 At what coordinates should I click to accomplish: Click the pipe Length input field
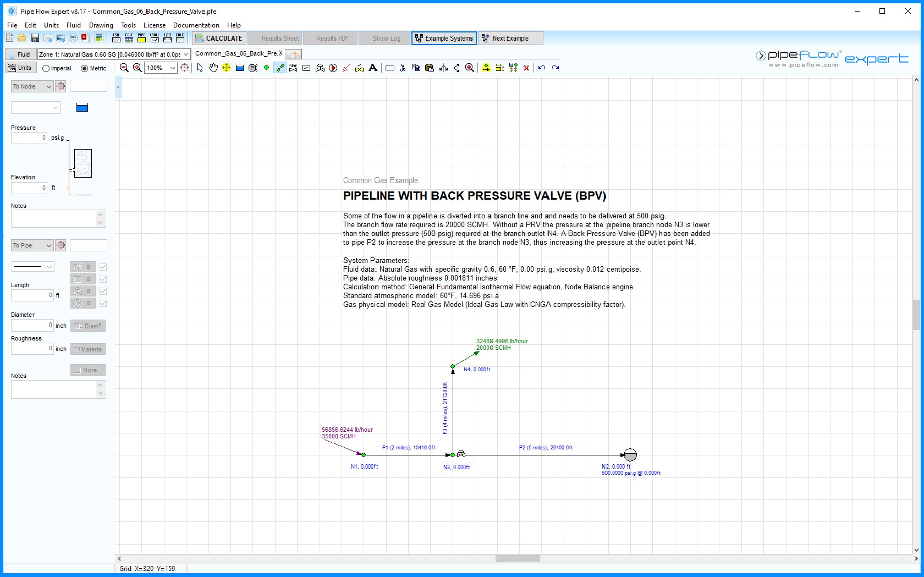click(x=32, y=295)
